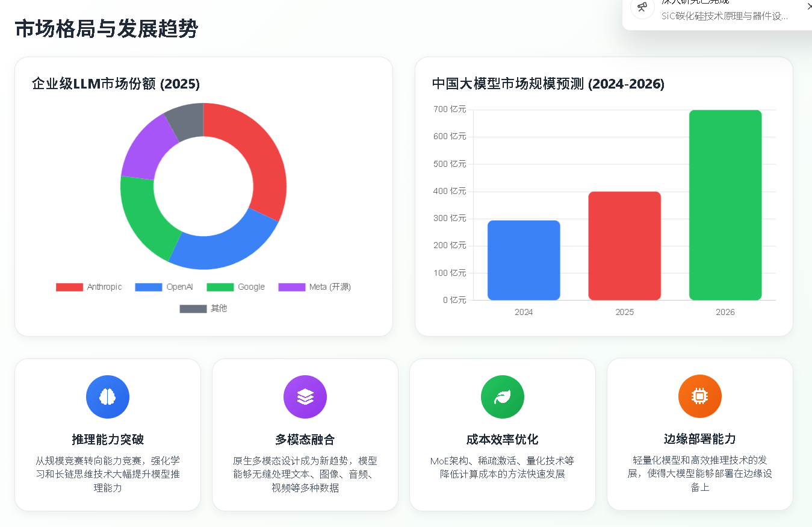Image resolution: width=812 pixels, height=527 pixels.
Task: Toggle Meta (开源) legend entry
Action: coord(315,287)
